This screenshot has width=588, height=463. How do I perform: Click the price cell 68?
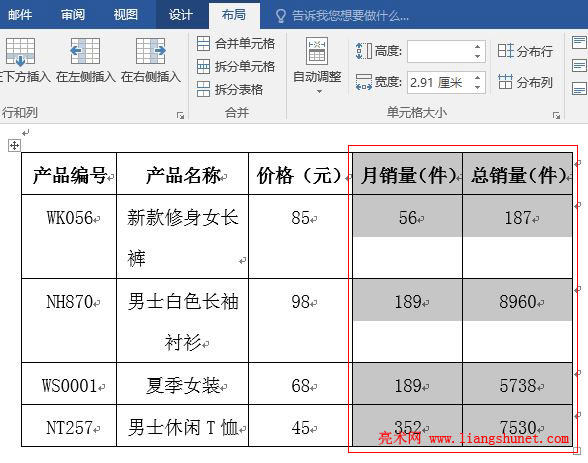[300, 385]
